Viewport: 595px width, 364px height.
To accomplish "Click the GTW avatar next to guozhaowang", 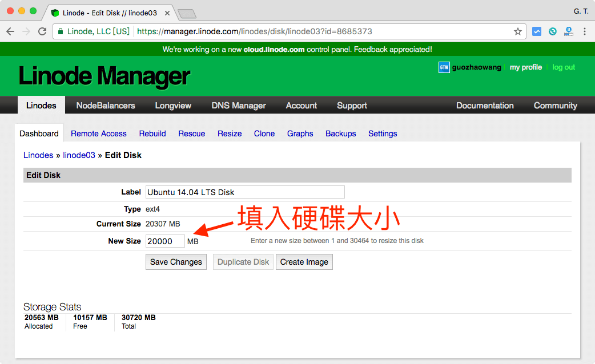I will [x=444, y=67].
